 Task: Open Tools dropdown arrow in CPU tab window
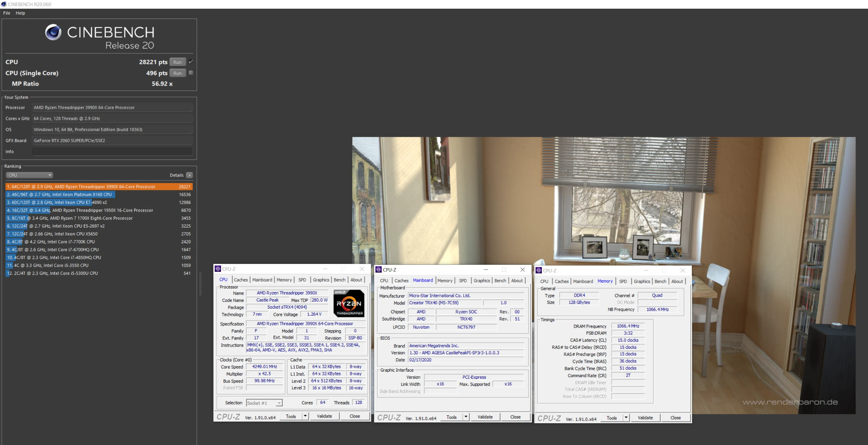point(305,416)
